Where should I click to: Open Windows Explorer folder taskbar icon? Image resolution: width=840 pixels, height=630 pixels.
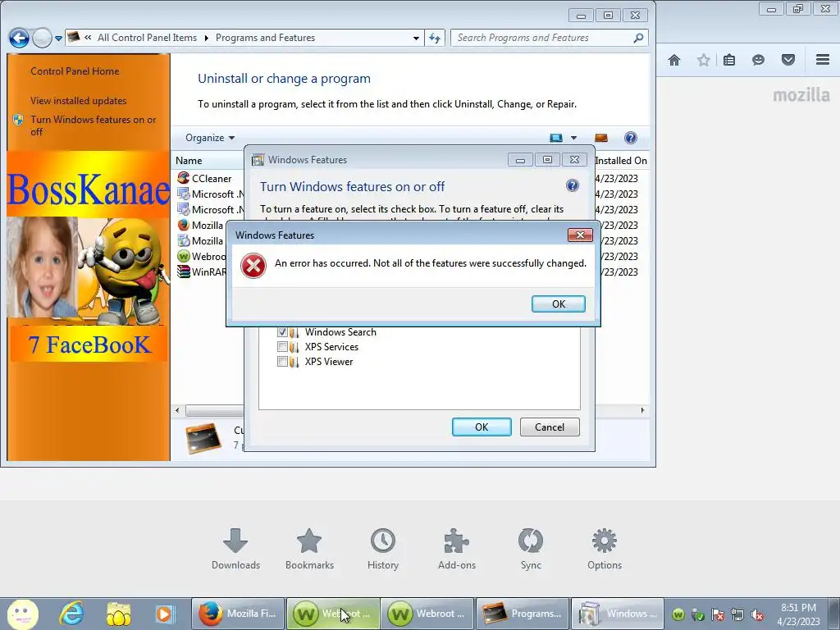tap(118, 614)
